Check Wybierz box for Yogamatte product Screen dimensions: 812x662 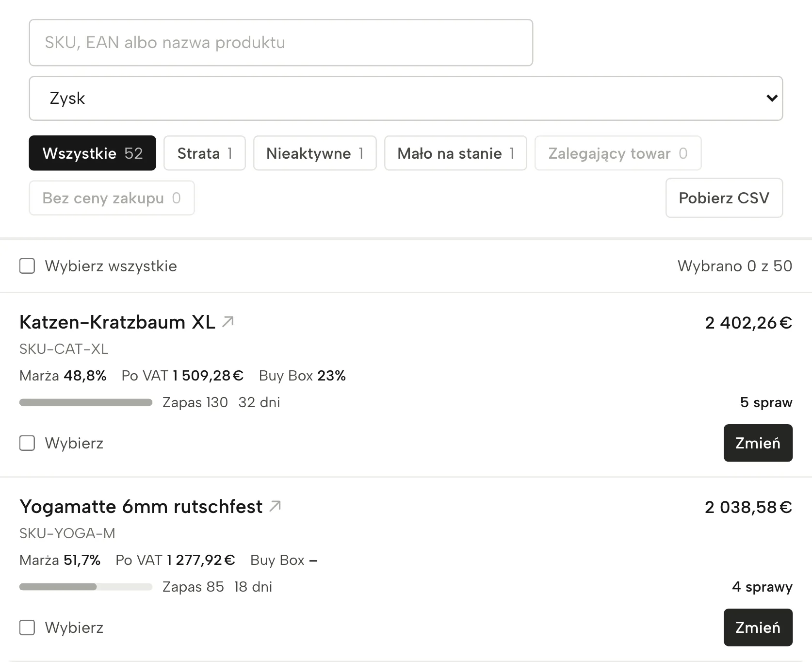point(27,627)
